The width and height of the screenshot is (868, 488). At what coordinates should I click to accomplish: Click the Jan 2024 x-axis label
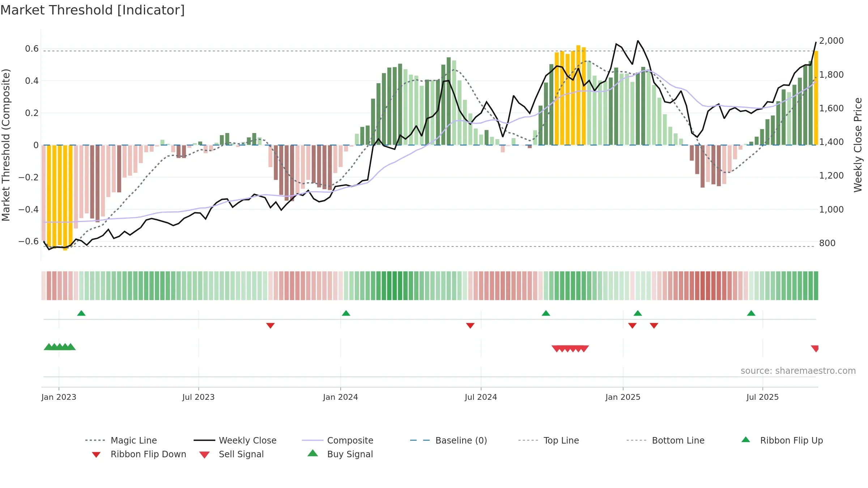[x=340, y=397]
